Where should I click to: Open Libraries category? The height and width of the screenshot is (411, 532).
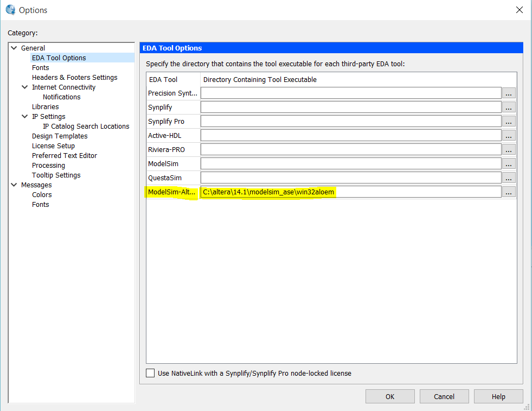[x=45, y=106]
